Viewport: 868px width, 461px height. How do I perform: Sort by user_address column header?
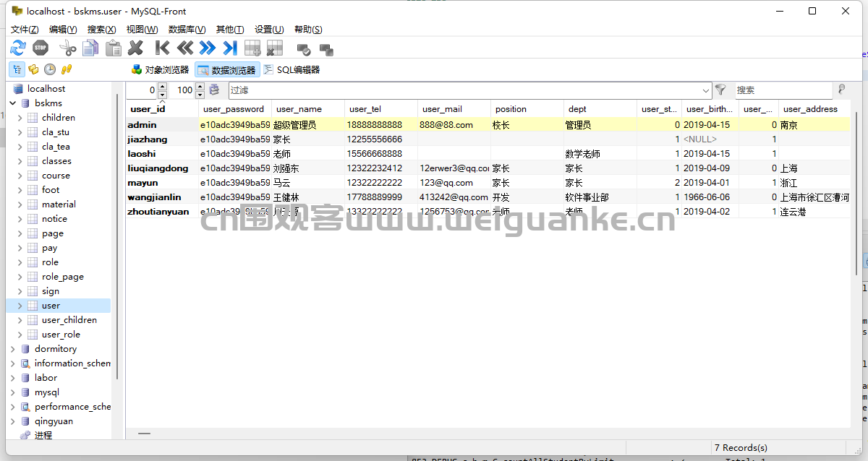814,109
